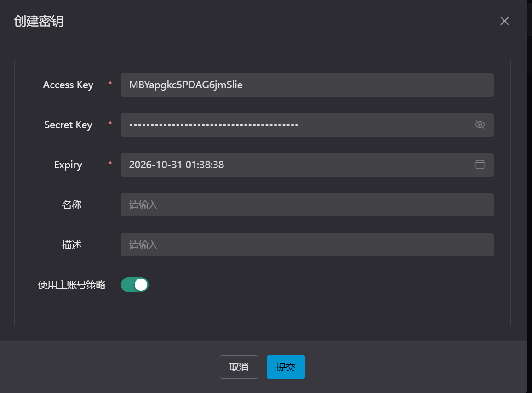The image size is (532, 393).
Task: Click the Access Key label
Action: pyautogui.click(x=68, y=85)
